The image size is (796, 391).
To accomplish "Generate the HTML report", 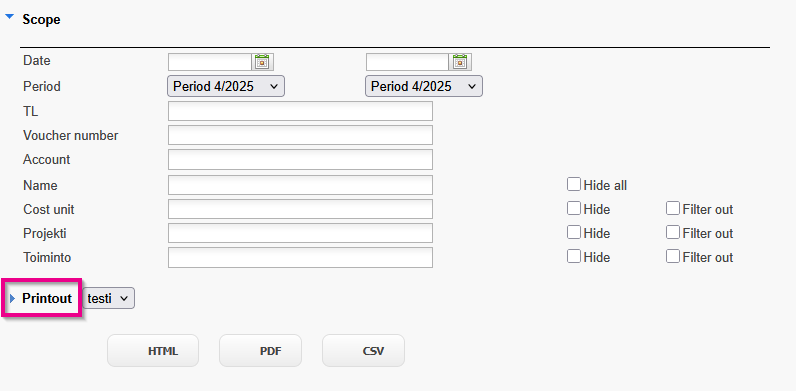I will [x=153, y=351].
